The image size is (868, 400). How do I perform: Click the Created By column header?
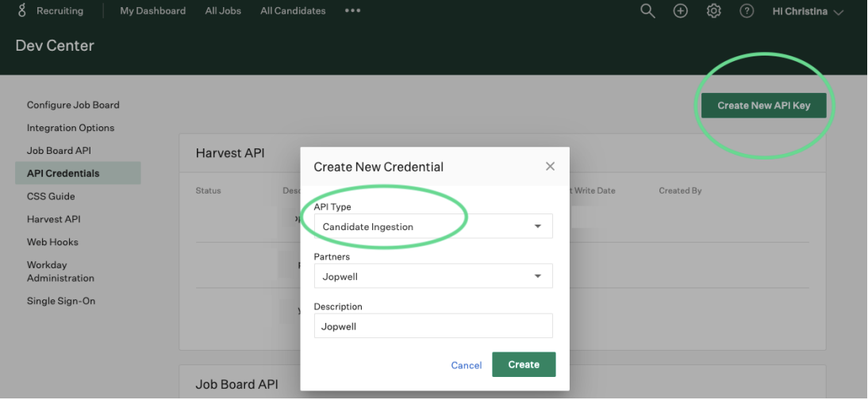coord(680,190)
